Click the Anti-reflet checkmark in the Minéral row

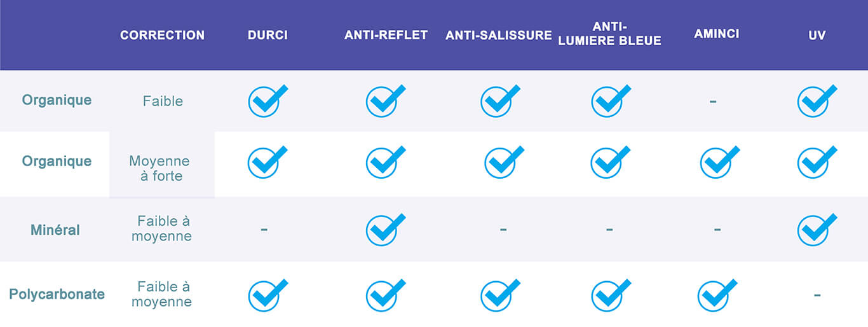386,230
